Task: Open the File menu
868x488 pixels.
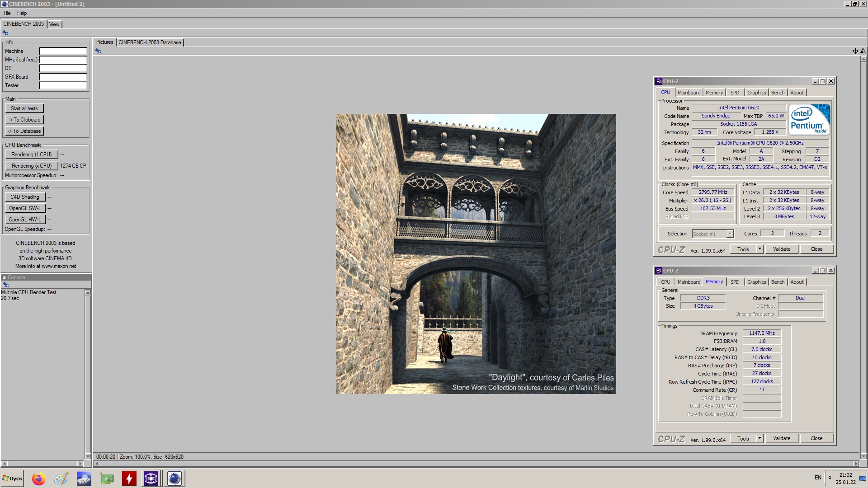Action: (7, 13)
